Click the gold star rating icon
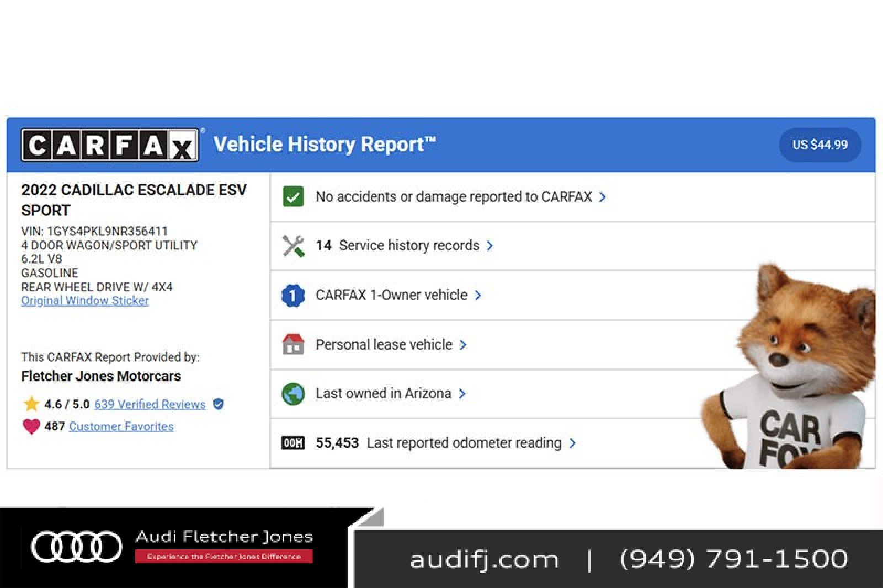 pos(31,404)
